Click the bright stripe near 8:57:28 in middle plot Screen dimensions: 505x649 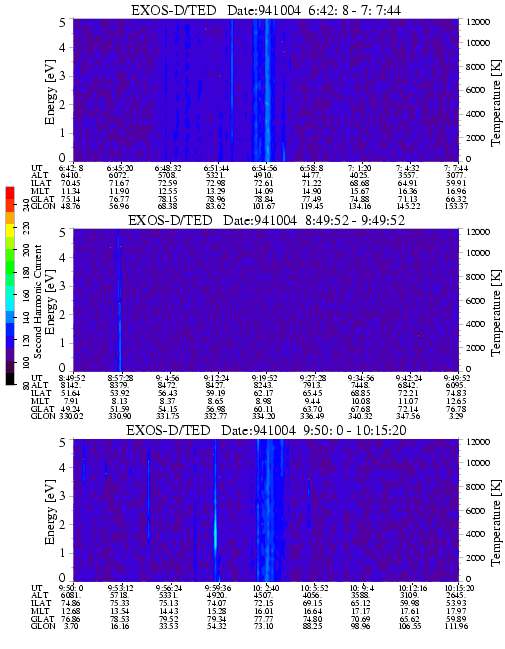[119, 300]
